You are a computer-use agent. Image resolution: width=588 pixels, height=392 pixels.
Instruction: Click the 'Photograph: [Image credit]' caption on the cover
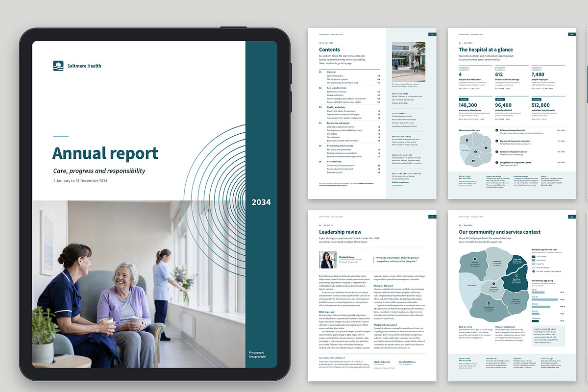coord(257,354)
